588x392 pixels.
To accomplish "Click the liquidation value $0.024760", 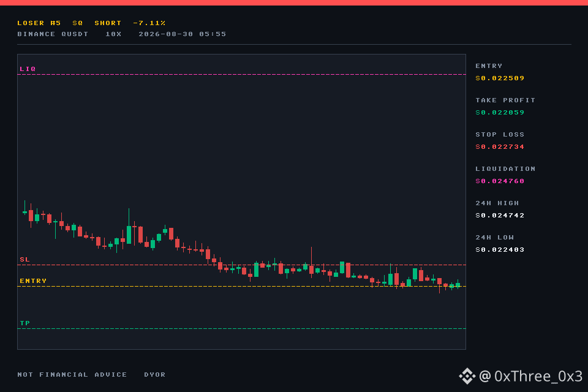I will pyautogui.click(x=500, y=181).
